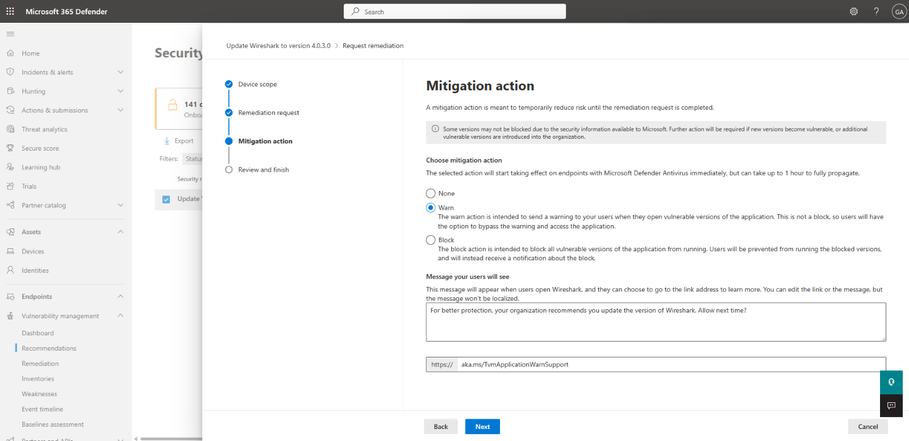Open the feedback chat icon
The height and width of the screenshot is (441, 909).
tap(891, 405)
